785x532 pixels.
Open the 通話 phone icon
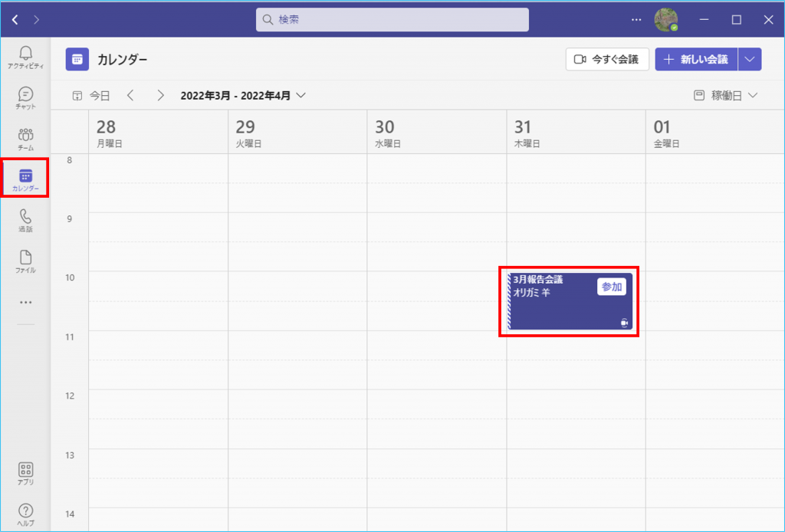(x=25, y=220)
